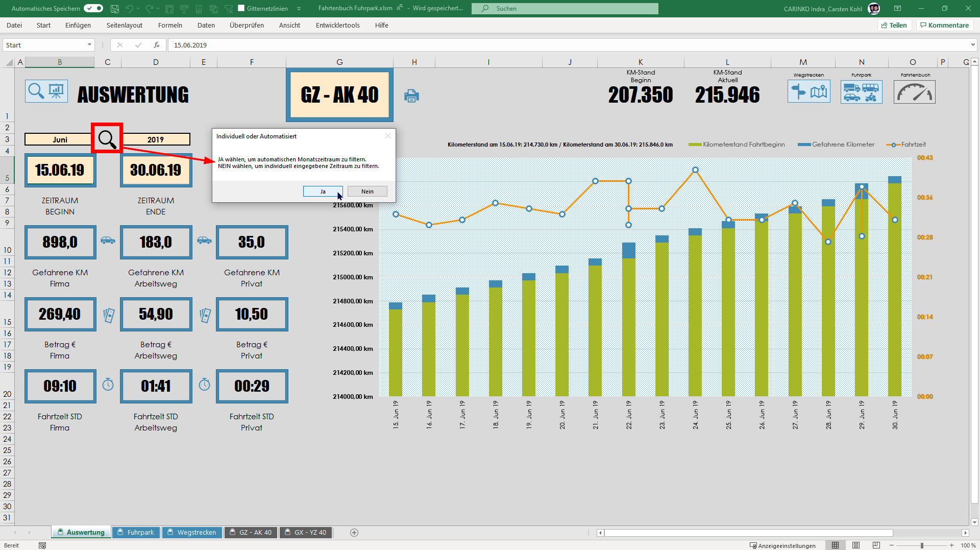Open the Daten ribbon tab
Image resolution: width=980 pixels, height=550 pixels.
tap(206, 25)
